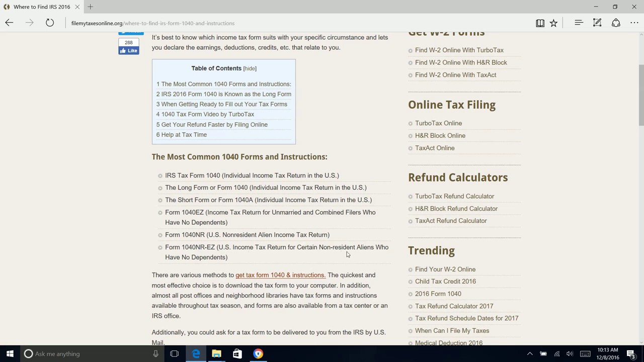Open 'Find W-2 Online With TaxAct' link
The image size is (644, 362).
pos(455,75)
